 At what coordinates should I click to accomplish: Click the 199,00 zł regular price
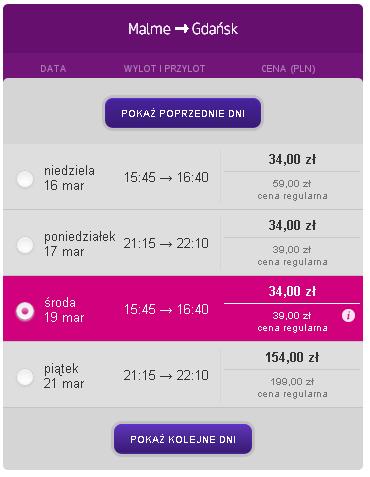(292, 381)
